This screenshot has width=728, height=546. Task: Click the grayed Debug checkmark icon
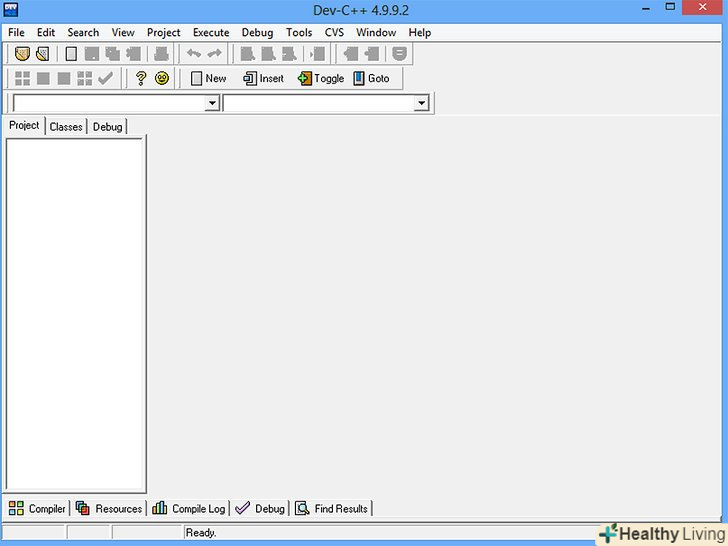click(x=105, y=78)
